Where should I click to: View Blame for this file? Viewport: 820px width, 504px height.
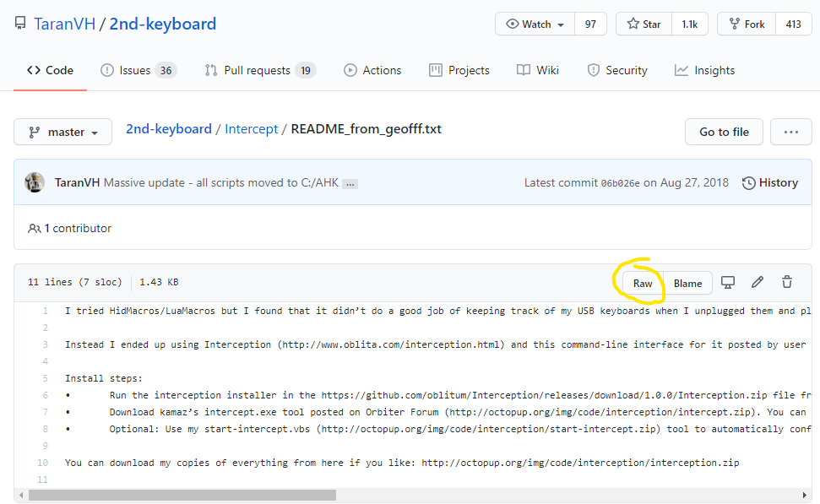(687, 283)
